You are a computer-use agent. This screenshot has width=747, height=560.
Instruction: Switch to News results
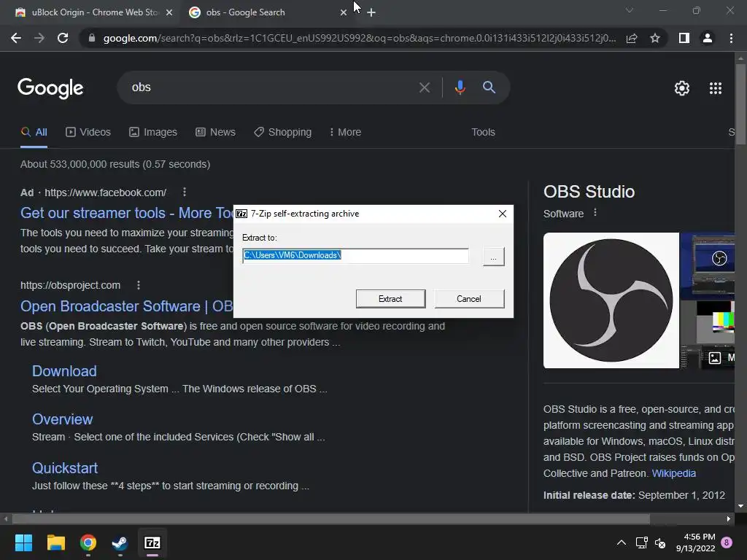click(x=215, y=132)
